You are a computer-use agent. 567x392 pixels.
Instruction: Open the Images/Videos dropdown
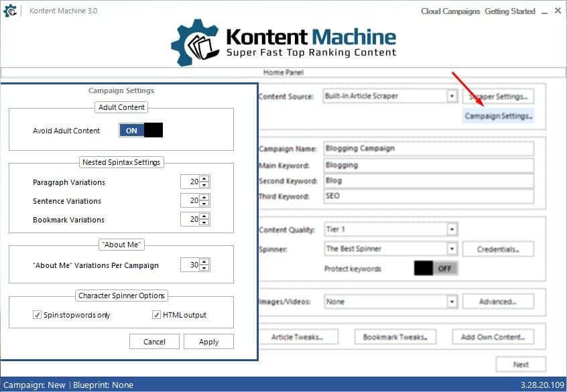click(452, 302)
